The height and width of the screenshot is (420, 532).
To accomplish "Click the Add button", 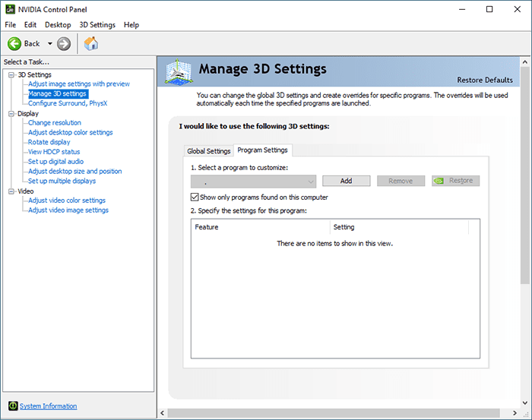I will 346,181.
